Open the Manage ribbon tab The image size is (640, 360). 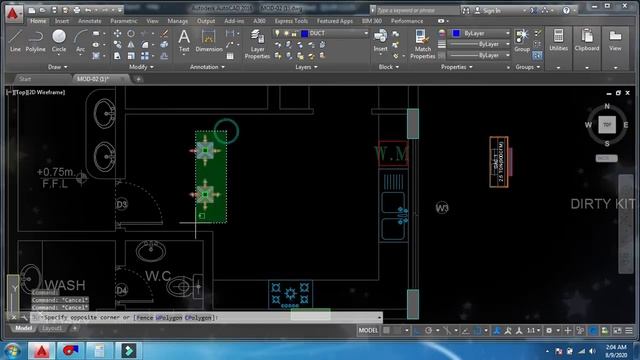178,21
